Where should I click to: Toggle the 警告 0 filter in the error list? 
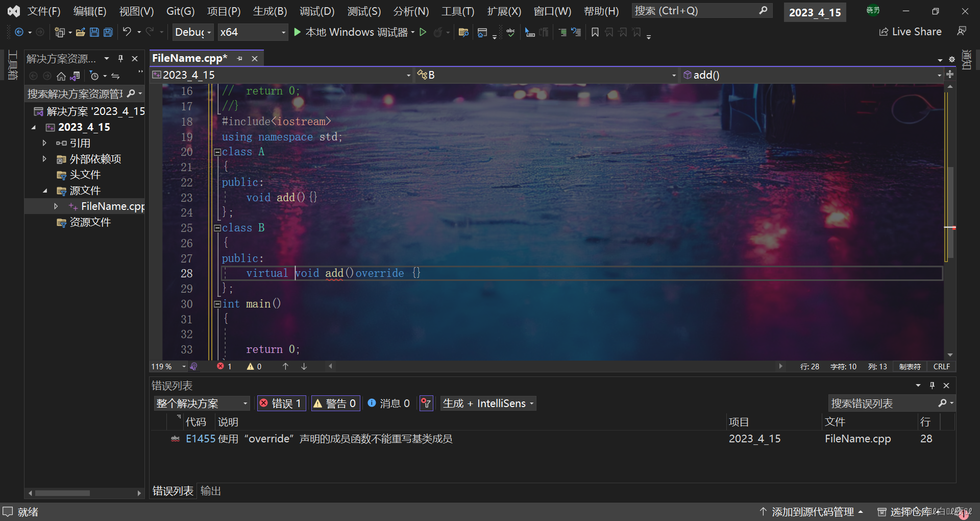tap(335, 403)
